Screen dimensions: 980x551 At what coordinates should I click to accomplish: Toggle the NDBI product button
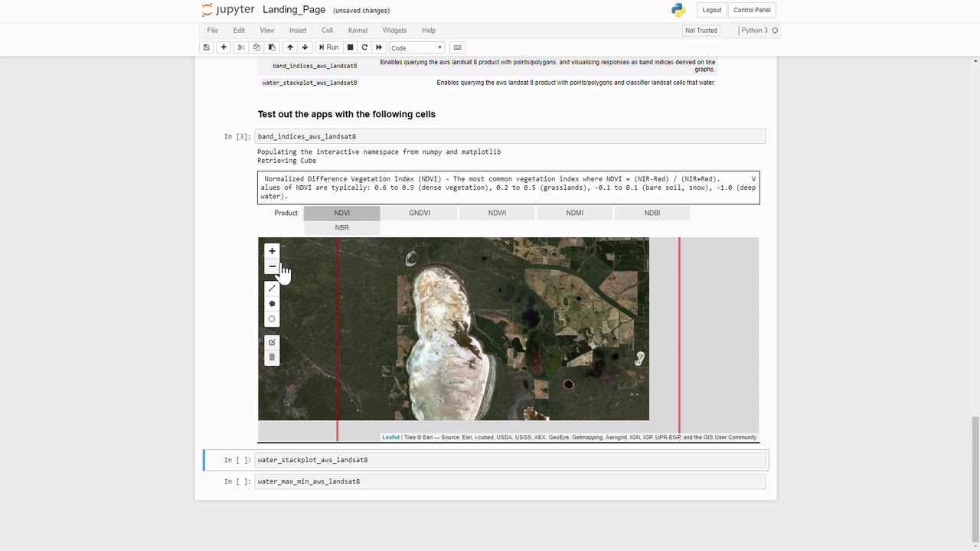pos(652,213)
